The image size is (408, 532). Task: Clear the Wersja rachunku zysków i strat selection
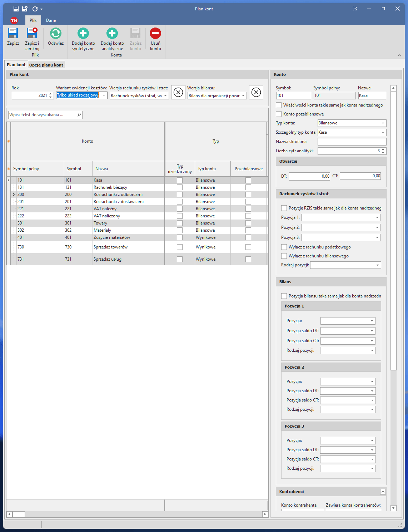[x=178, y=92]
